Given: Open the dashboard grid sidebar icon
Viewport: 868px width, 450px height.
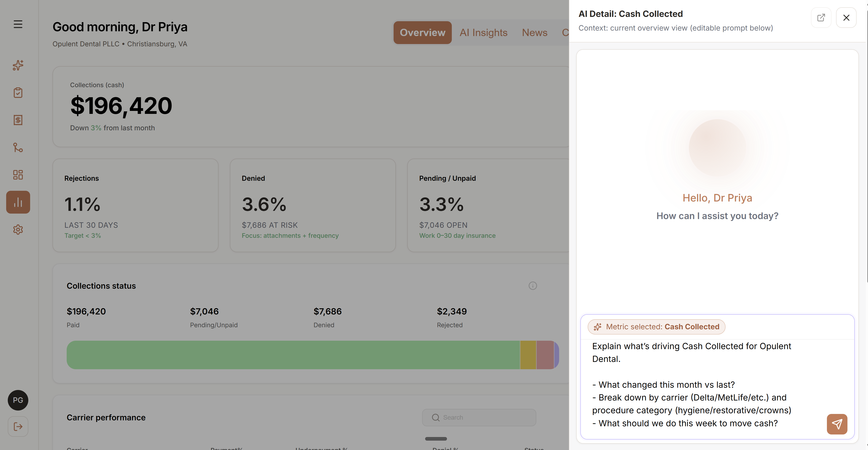Looking at the screenshot, I should tap(18, 175).
